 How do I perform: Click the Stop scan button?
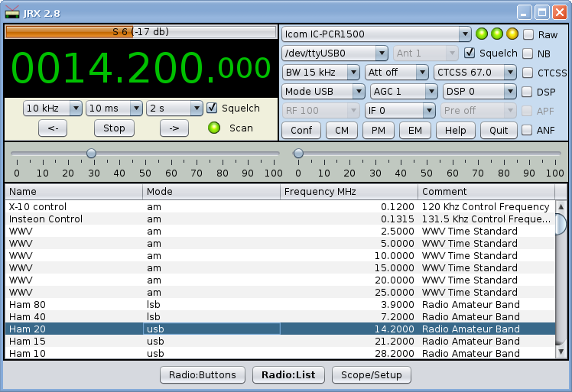coord(114,128)
